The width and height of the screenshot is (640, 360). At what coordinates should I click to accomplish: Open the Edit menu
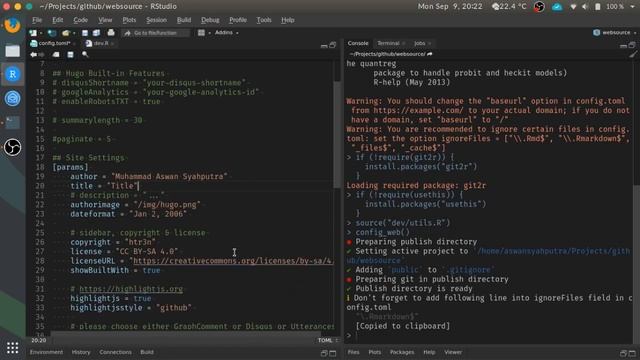click(58, 20)
